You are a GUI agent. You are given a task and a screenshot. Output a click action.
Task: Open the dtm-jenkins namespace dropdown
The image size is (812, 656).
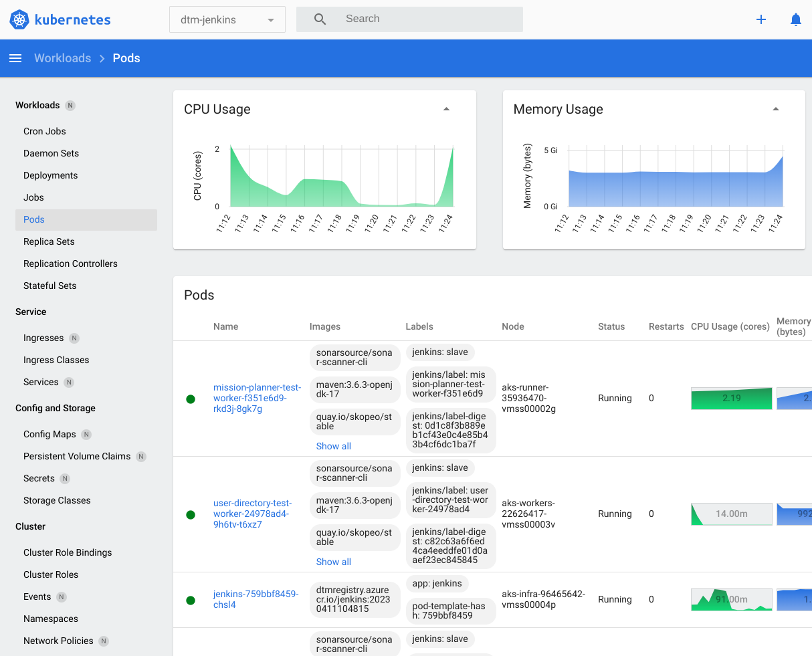(x=227, y=19)
